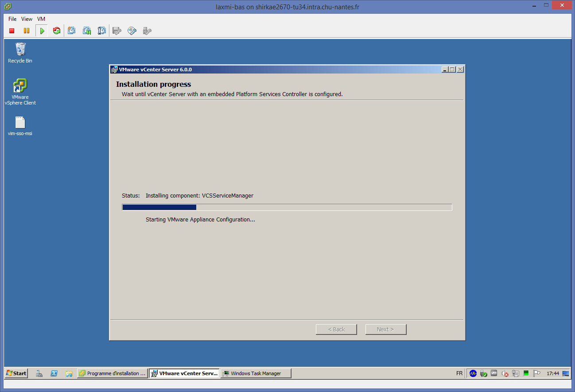The width and height of the screenshot is (575, 392).
Task: Reset the virtual machine using restart icon
Action: (x=57, y=31)
